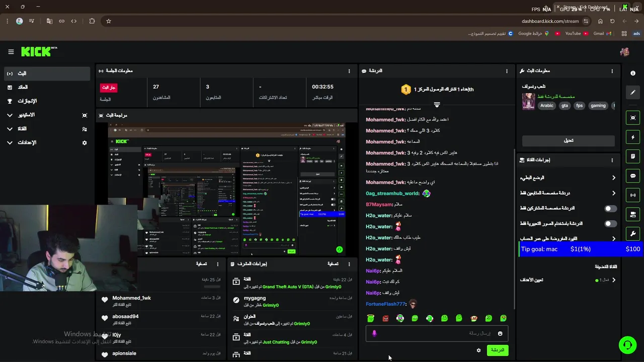The image size is (644, 362).
Task: Click the gaming tag chip
Action: coord(598,106)
